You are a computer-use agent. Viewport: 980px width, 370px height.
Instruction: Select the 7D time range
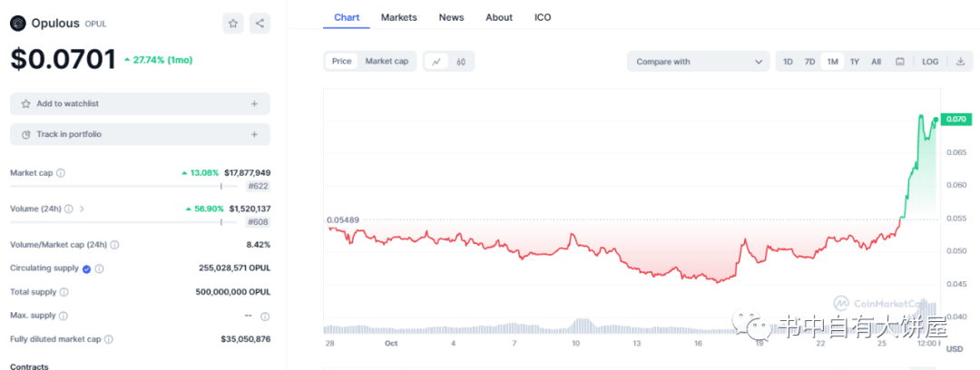pos(809,62)
